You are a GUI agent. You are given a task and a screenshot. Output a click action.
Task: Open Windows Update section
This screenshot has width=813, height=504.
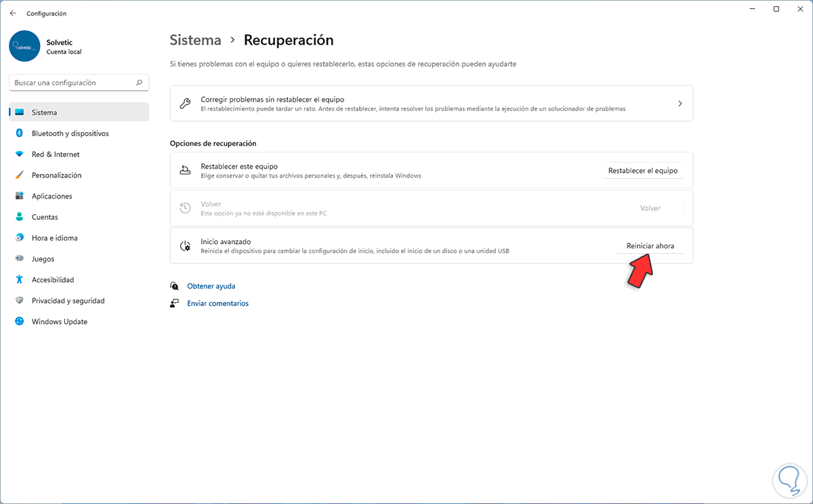point(59,322)
